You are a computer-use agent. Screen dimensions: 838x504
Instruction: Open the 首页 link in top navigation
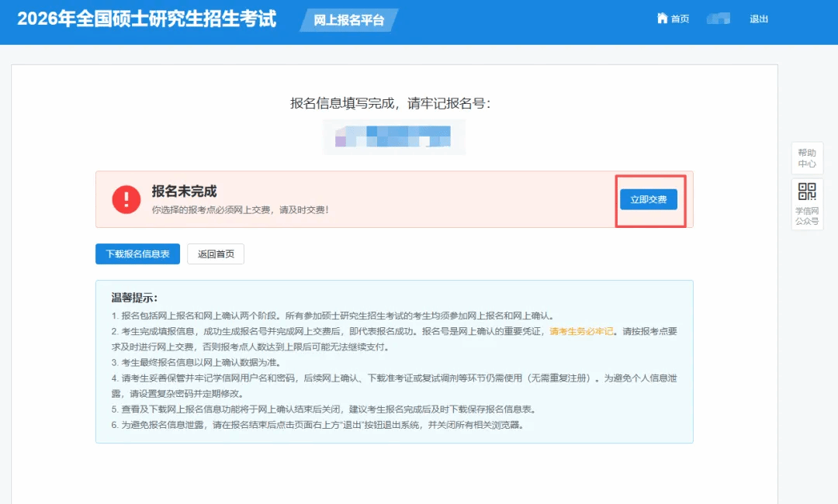680,19
